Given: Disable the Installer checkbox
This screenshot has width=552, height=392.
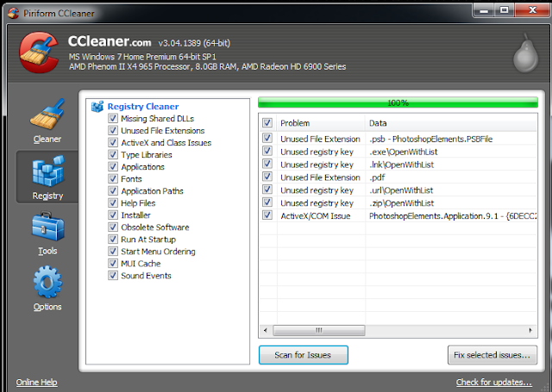Looking at the screenshot, I should click(x=113, y=215).
